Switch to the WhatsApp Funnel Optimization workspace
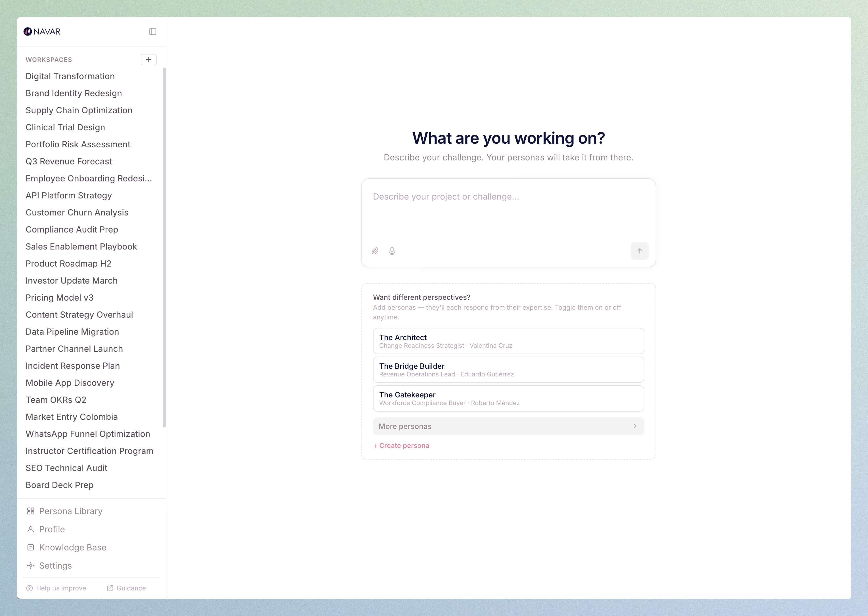 pos(88,434)
